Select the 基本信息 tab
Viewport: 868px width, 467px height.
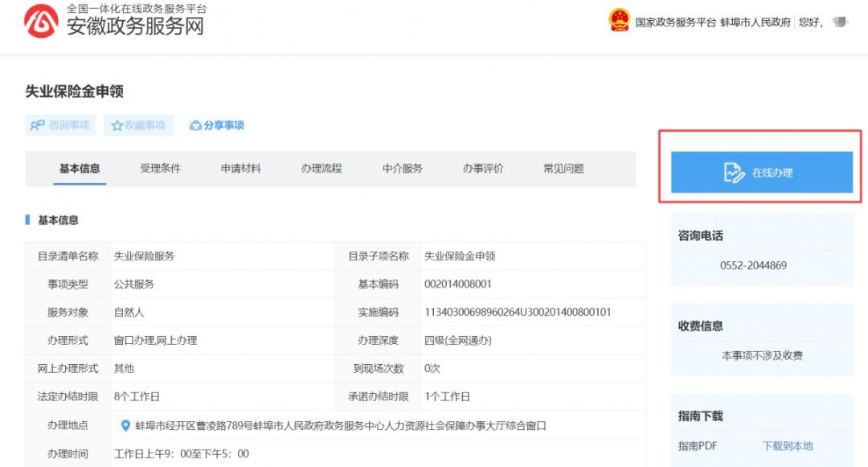(80, 169)
